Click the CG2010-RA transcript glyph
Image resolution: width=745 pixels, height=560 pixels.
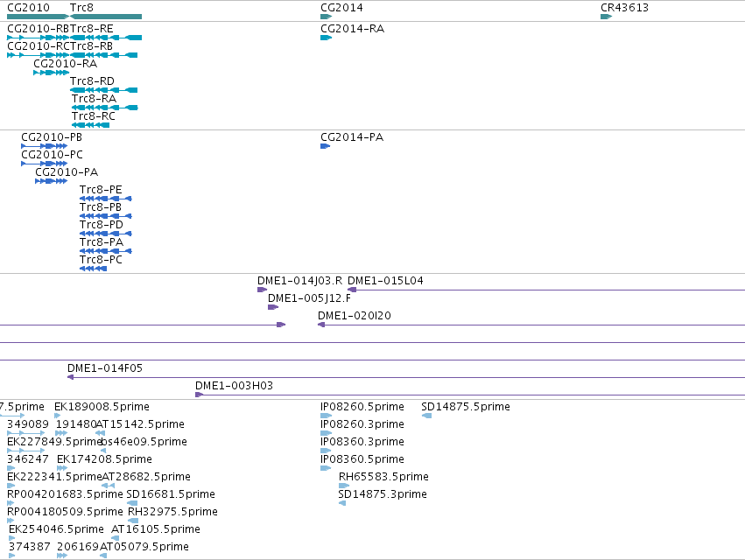pos(52,73)
